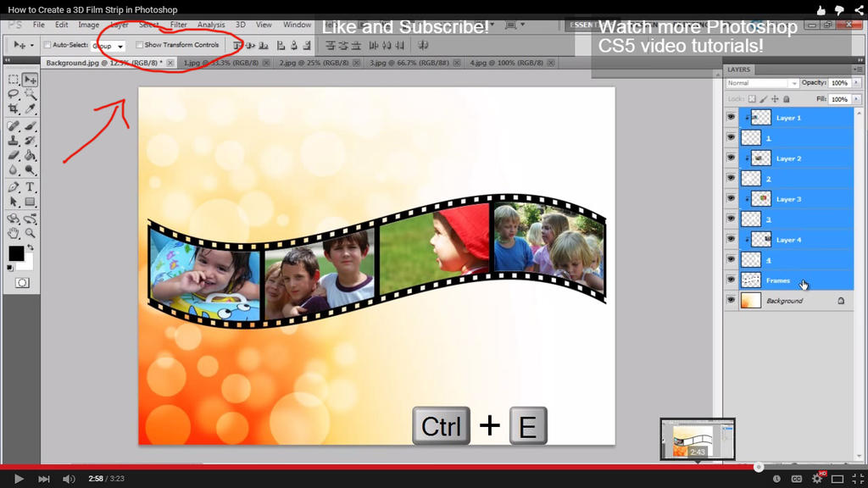Choose the Hand tool
The width and height of the screenshot is (868, 488).
point(14,232)
